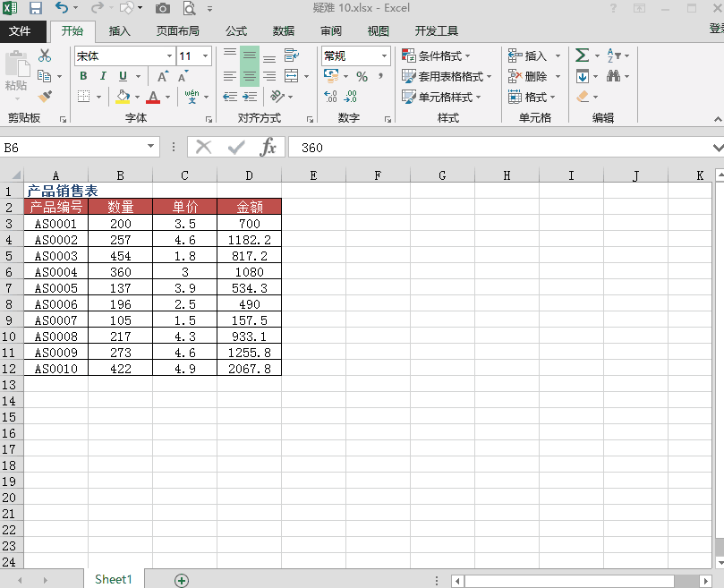Click Merge and Center icon
Screen dimensions: 724x588
(292, 76)
